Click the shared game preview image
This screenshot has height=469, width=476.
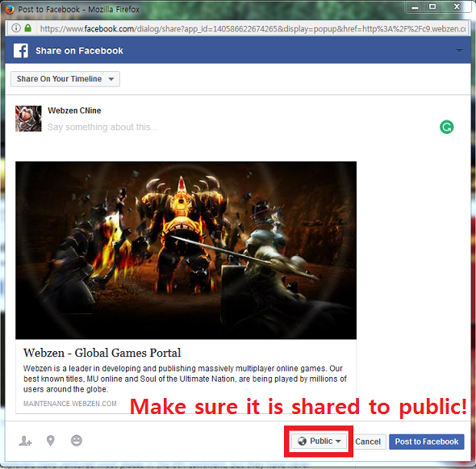tap(186, 250)
